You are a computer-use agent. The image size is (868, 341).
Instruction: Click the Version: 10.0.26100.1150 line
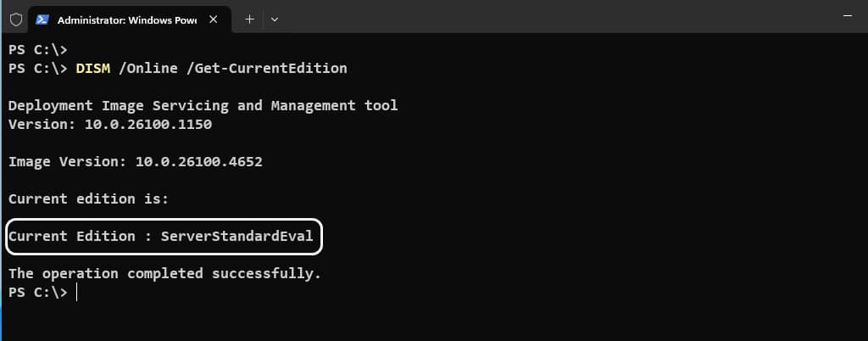(110, 125)
